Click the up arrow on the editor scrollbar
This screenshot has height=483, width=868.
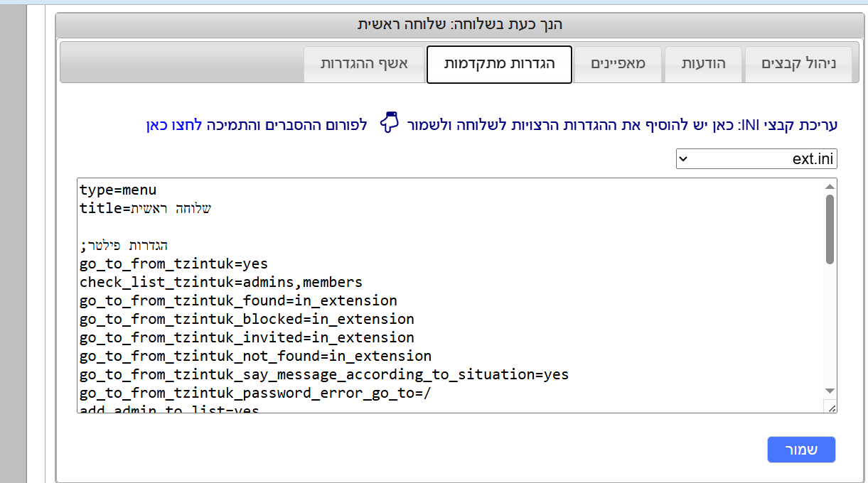(829, 187)
